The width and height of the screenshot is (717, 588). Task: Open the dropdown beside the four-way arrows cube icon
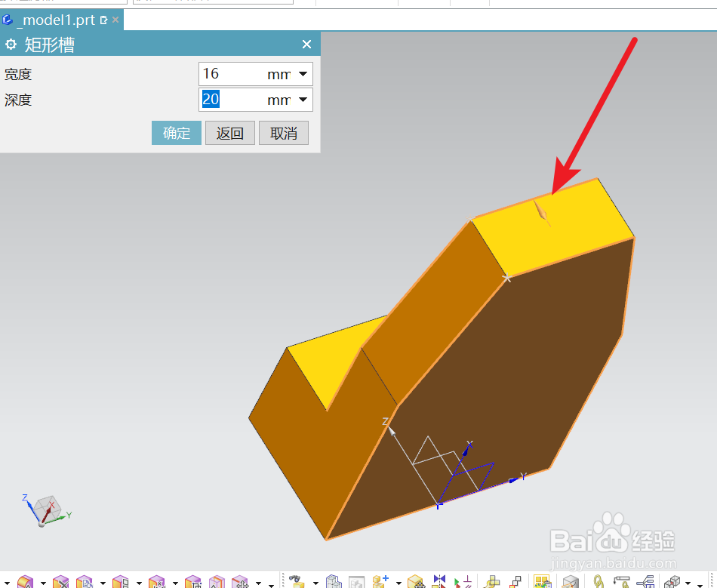(x=258, y=583)
